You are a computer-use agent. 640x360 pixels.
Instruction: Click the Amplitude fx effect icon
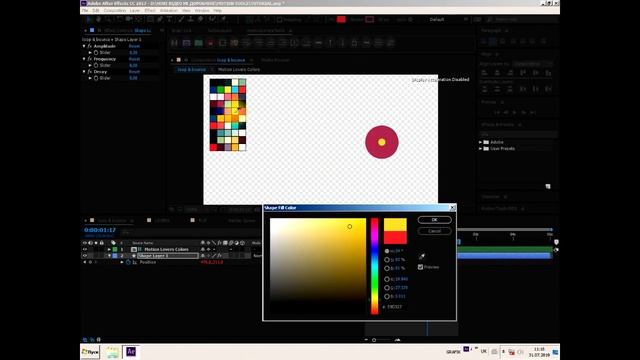(90, 47)
